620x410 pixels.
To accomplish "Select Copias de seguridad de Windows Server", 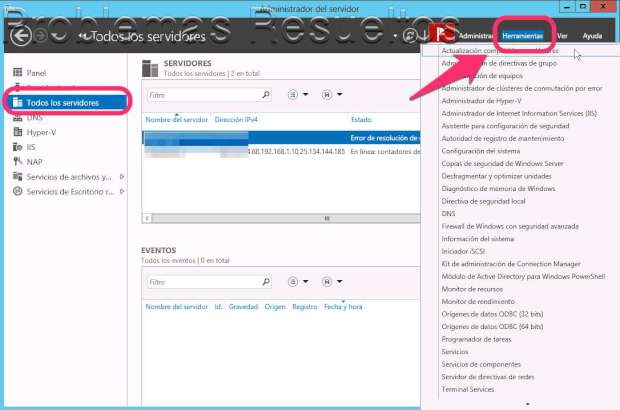I will 502,163.
